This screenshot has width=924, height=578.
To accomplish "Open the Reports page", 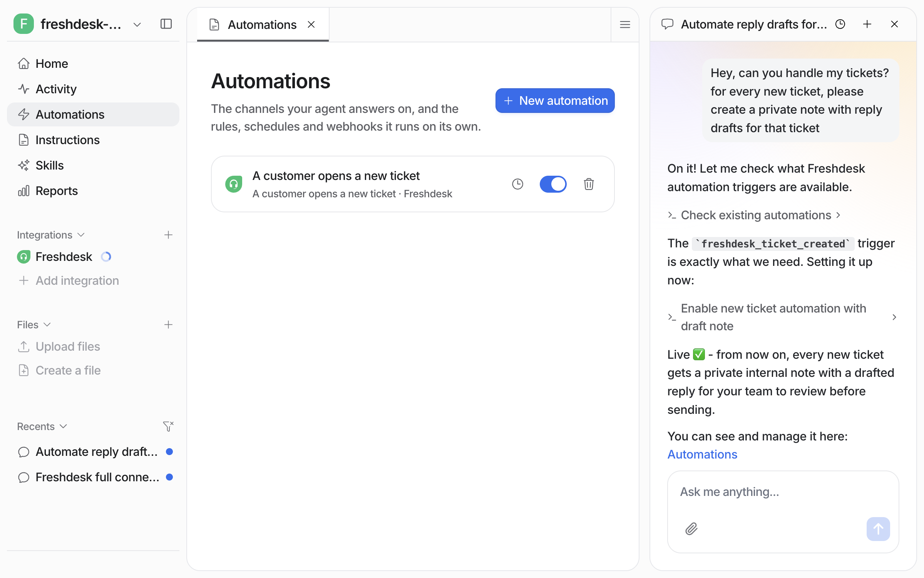I will [93, 191].
